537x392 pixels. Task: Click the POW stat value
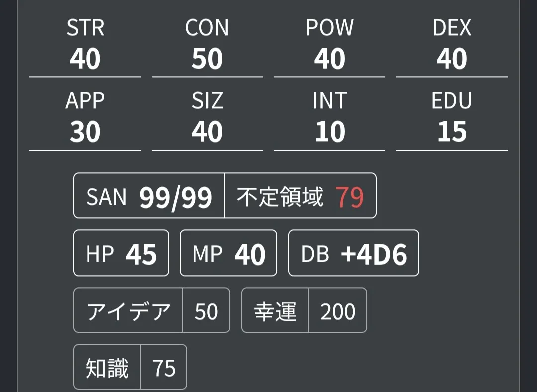[330, 59]
